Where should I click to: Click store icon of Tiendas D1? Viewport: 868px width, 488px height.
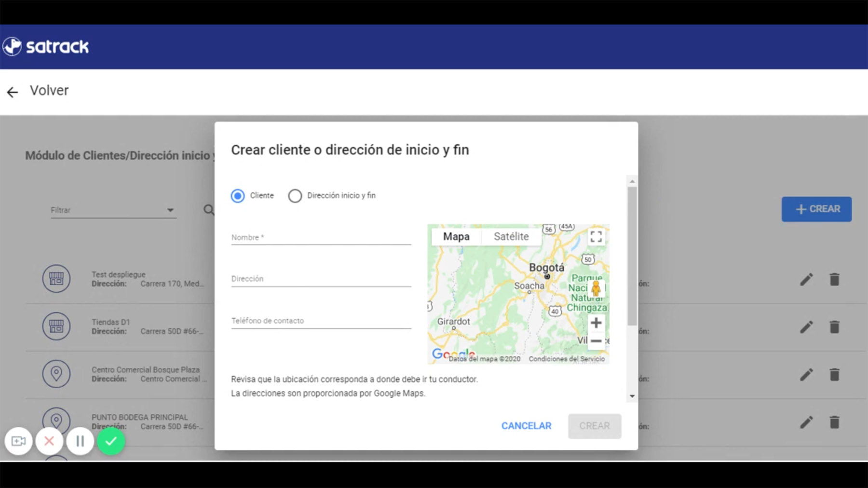56,326
